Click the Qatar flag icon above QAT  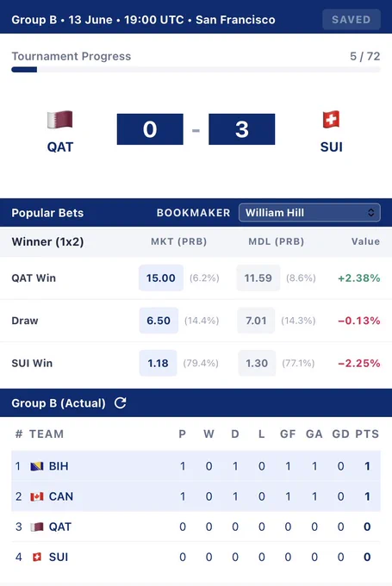pos(59,120)
